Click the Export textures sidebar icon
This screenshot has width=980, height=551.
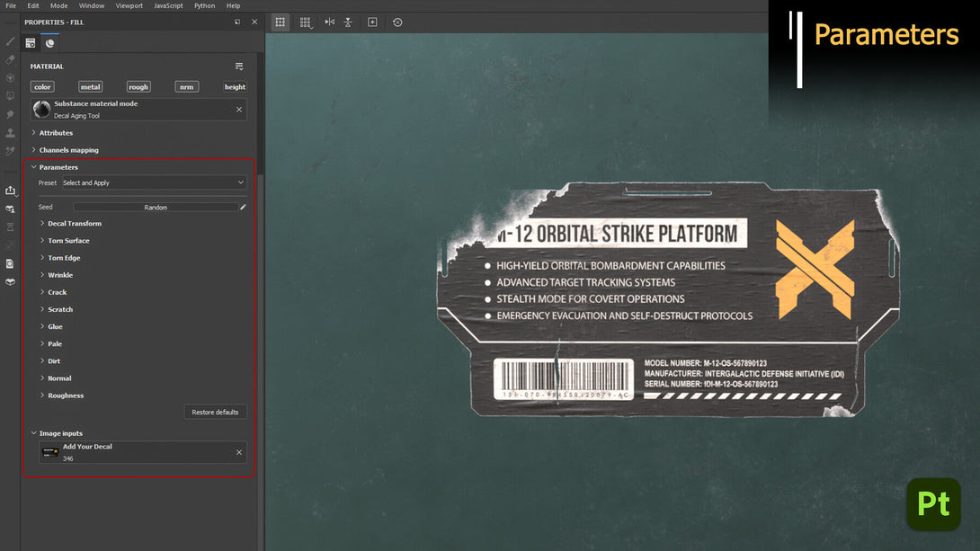pos(10,191)
